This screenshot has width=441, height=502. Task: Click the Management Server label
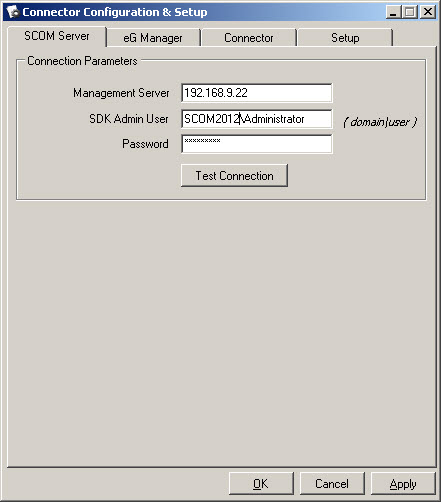pos(121,93)
